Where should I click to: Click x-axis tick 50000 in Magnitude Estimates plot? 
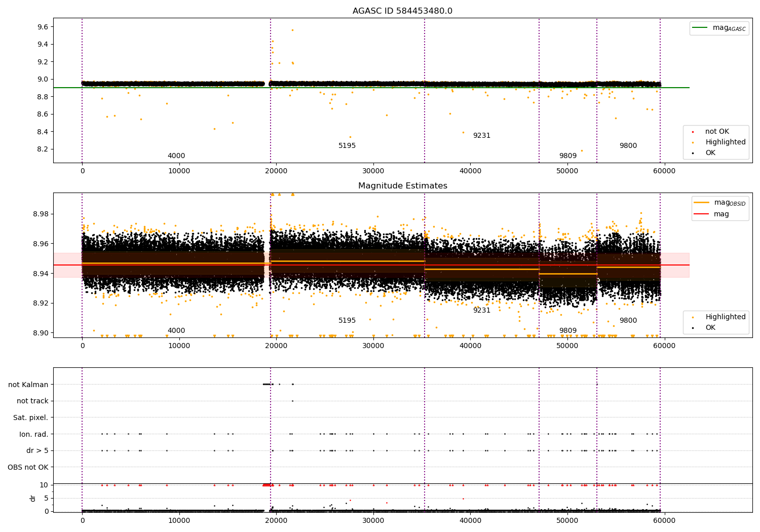point(567,346)
